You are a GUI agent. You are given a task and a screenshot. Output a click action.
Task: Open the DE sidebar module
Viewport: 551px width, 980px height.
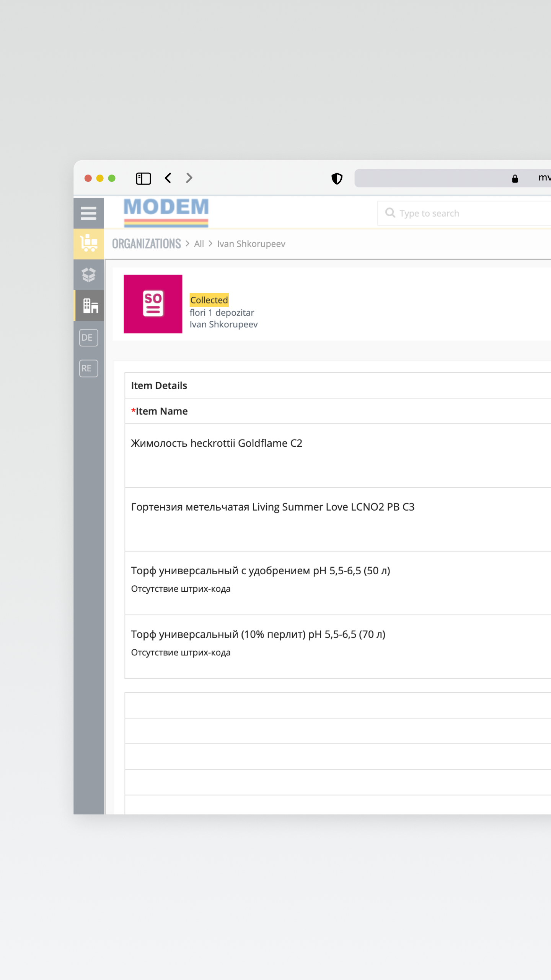click(88, 338)
